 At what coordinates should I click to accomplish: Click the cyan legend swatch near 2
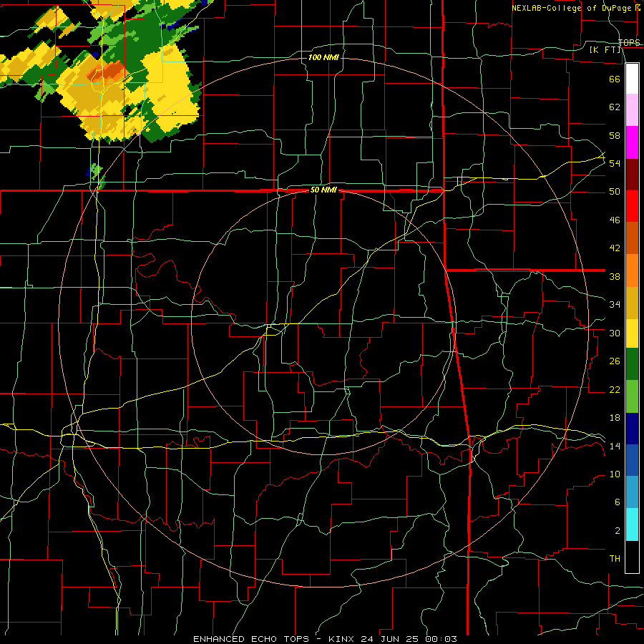point(632,525)
